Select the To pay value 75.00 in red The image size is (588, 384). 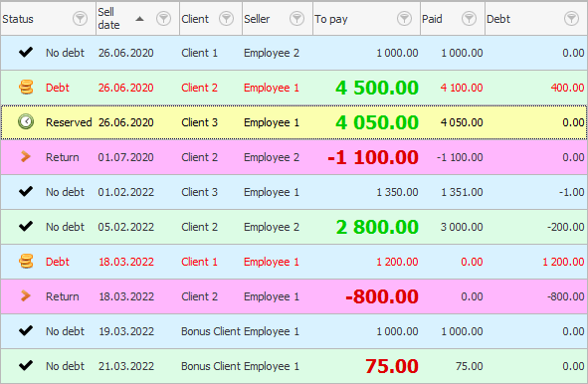392,366
